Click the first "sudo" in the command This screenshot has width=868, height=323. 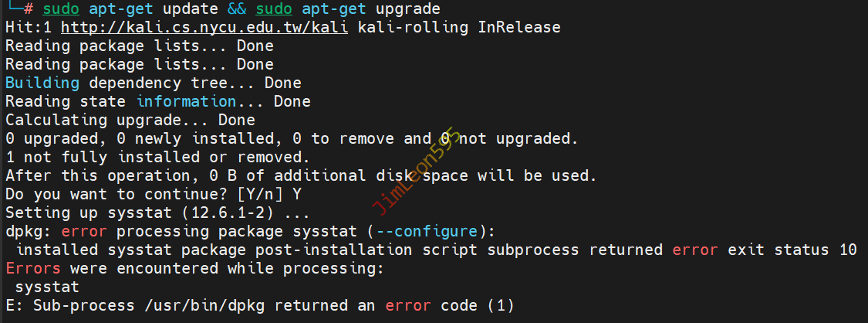(x=60, y=9)
